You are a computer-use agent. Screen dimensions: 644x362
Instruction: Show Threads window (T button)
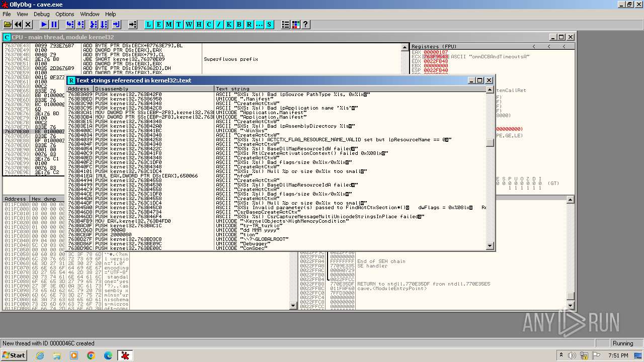point(179,24)
